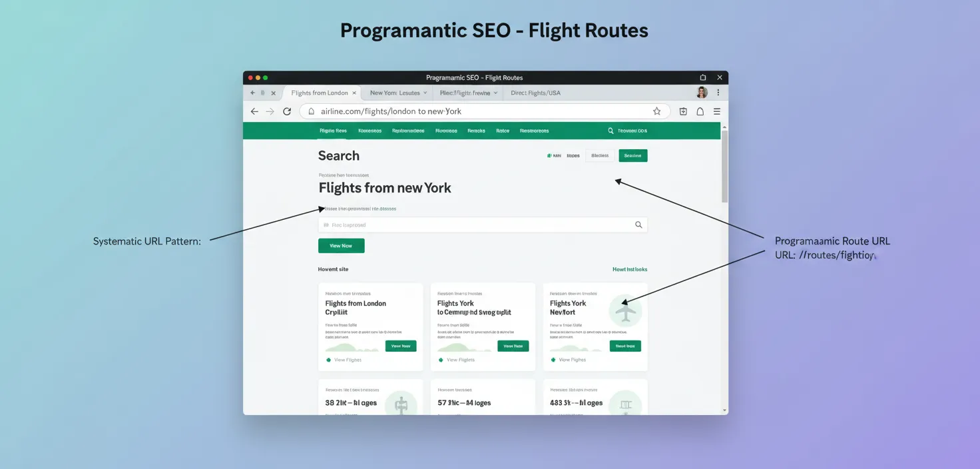
Task: Enable the Blectess filter chip above Search
Action: (x=600, y=155)
